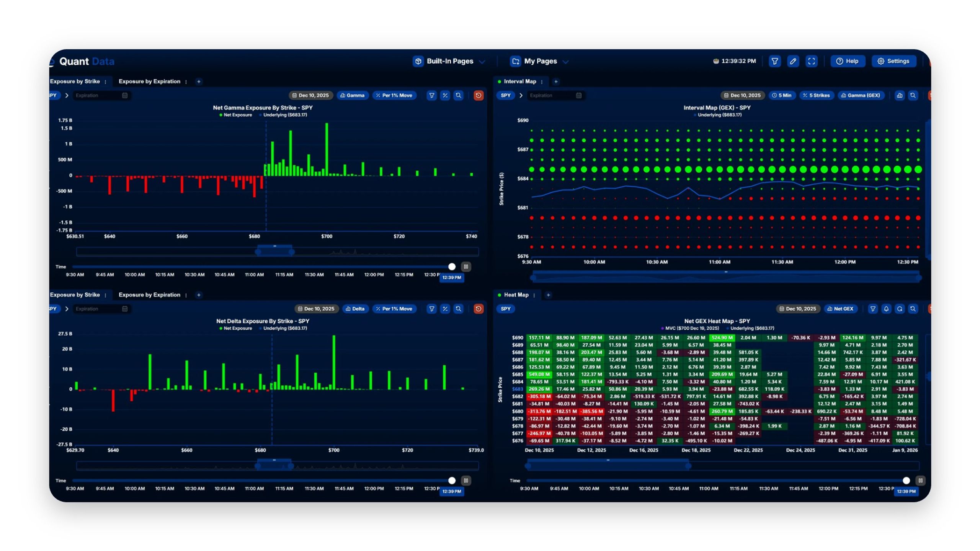Click red reset icon in Delta Exposure panel

(479, 309)
